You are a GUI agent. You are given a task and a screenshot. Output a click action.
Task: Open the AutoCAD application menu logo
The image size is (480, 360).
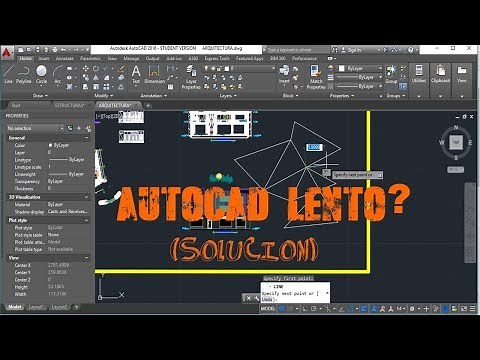click(7, 53)
